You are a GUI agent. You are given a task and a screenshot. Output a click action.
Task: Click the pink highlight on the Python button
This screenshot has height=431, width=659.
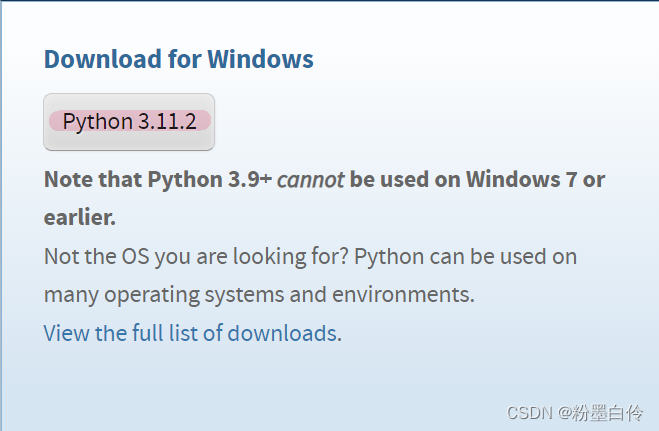(130, 121)
